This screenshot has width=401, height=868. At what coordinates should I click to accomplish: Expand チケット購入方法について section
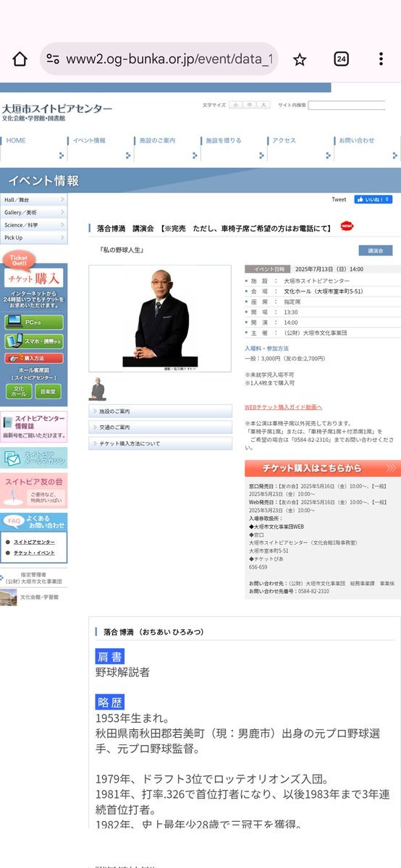[161, 443]
